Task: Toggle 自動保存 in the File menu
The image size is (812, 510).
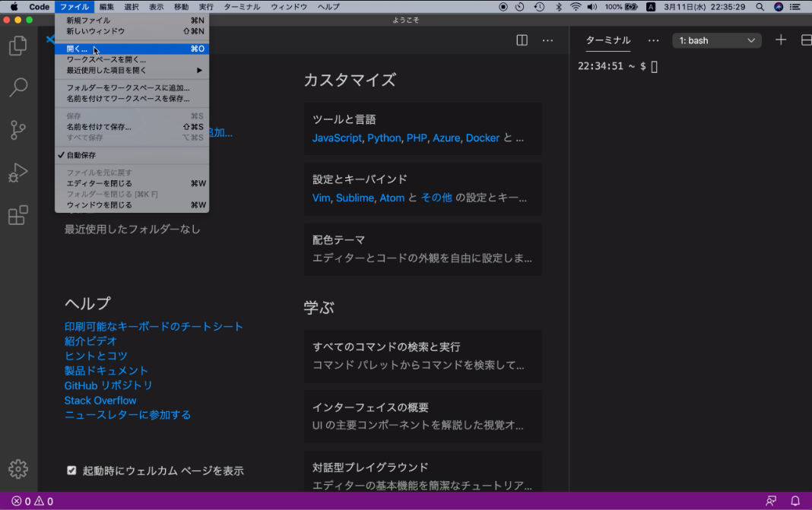Action: click(132, 155)
